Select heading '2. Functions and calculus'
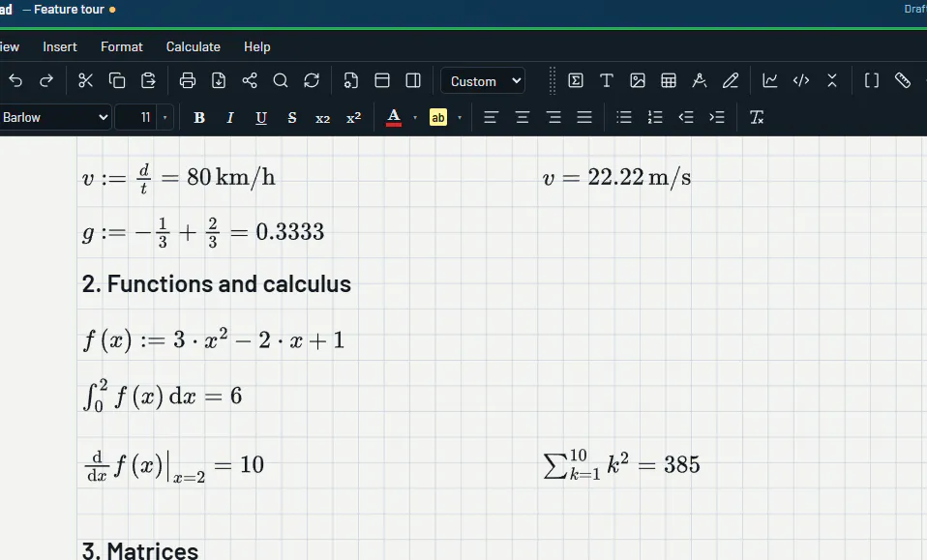The image size is (927, 560). [x=217, y=284]
